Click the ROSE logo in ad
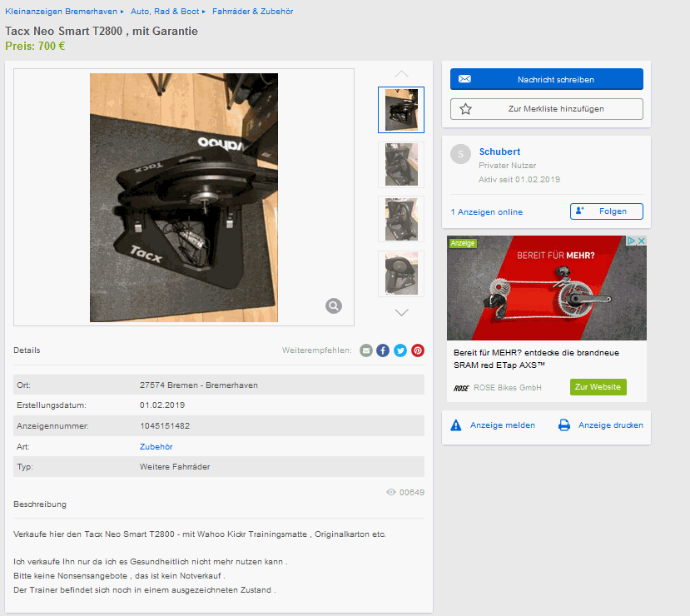 461,388
